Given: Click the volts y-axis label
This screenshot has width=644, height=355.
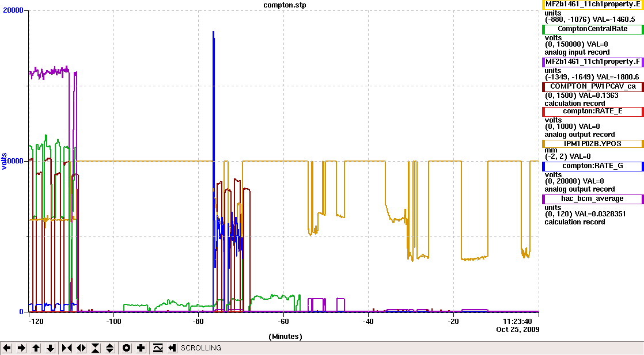Looking at the screenshot, I should coord(4,161).
